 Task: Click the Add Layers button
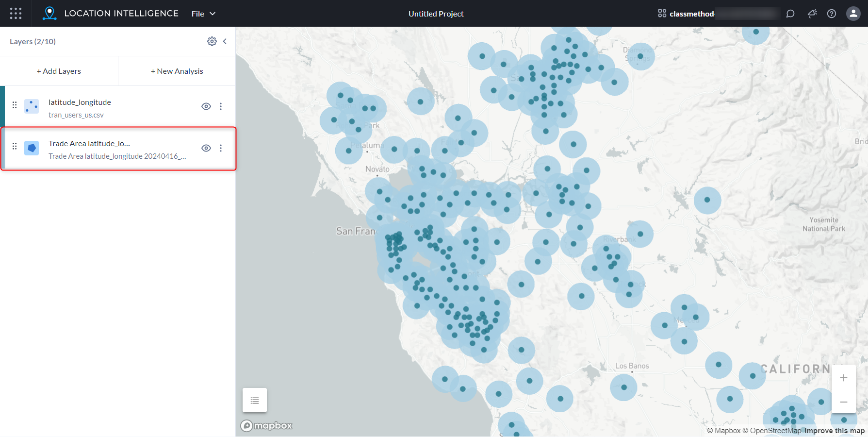[x=59, y=71]
